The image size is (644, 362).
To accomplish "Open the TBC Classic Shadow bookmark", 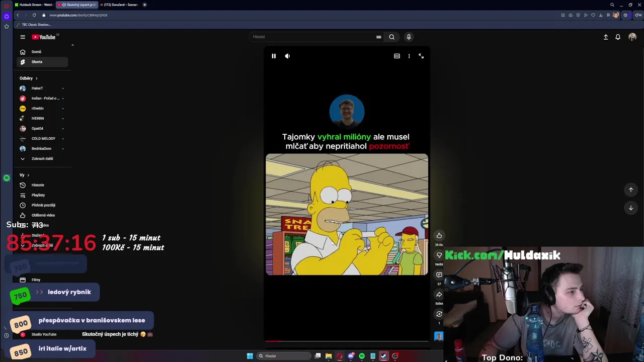I will [x=34, y=25].
